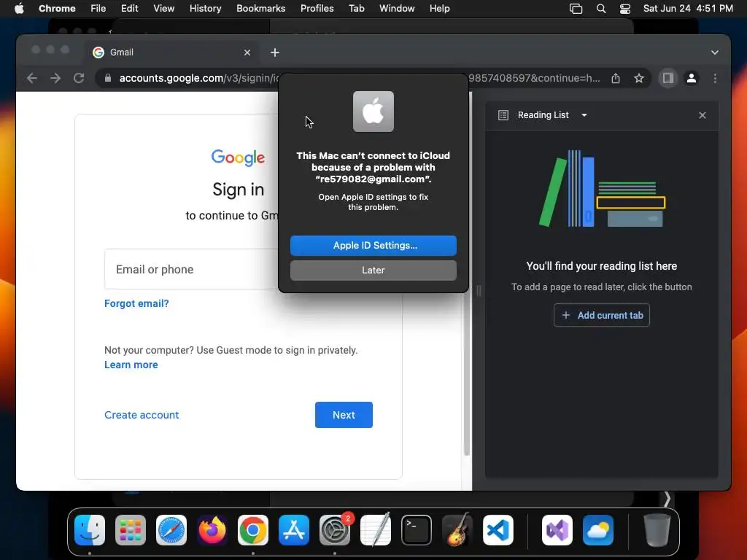This screenshot has height=560, width=747.
Task: Toggle the Chrome side panel button
Action: 668,78
